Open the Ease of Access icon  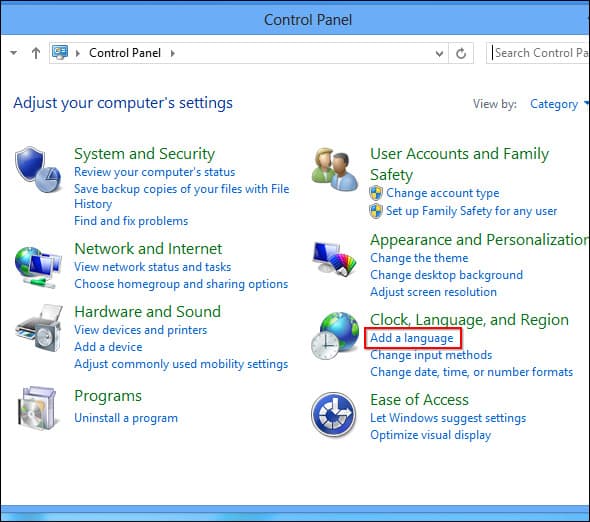(333, 414)
